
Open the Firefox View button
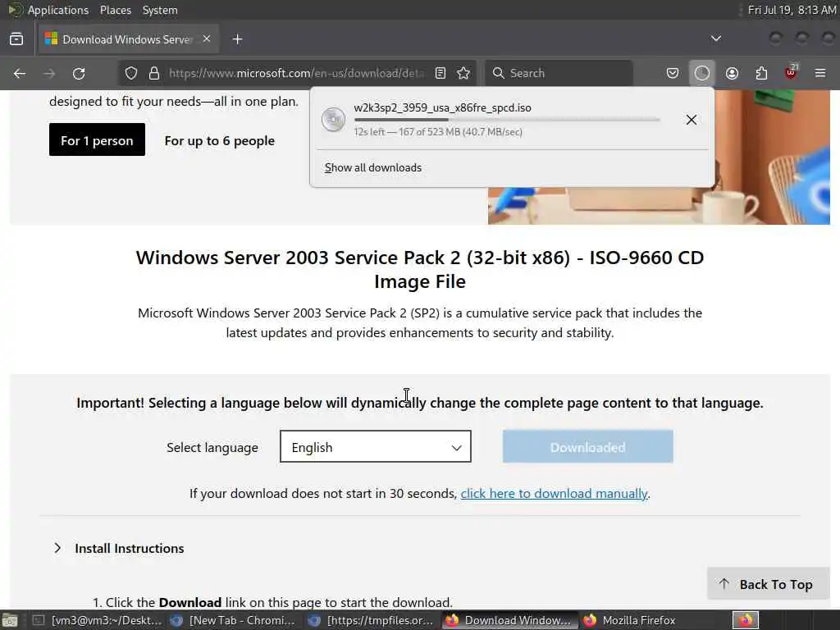point(16,39)
